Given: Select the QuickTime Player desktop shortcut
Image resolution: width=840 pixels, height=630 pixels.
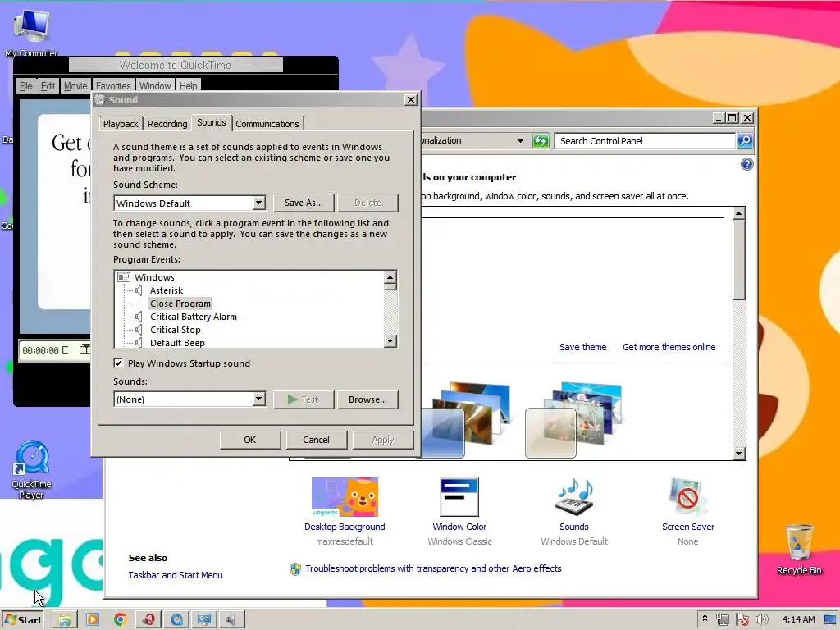Looking at the screenshot, I should [31, 470].
